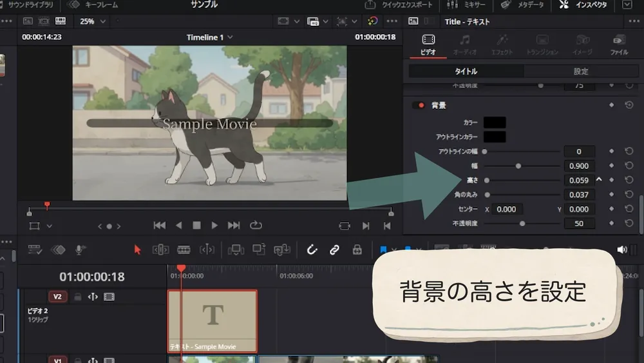Viewport: 644px width, 363px height.
Task: Select the dual viewer mode icon
Action: [x=44, y=21]
